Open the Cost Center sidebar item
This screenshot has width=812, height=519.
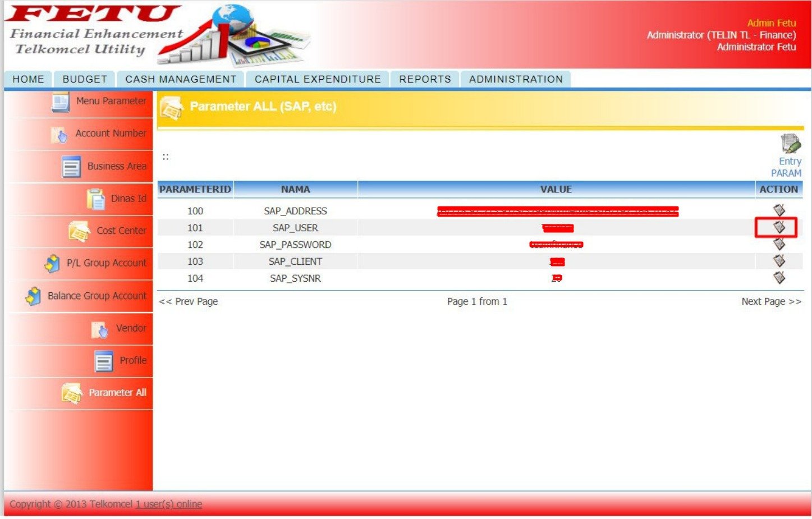tap(121, 231)
